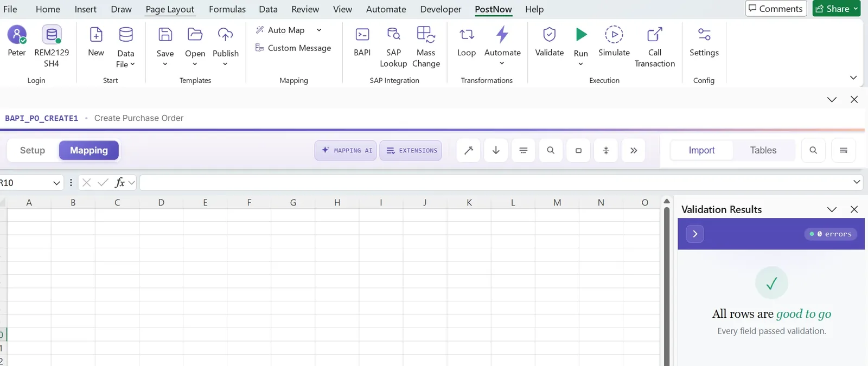Image resolution: width=868 pixels, height=366 pixels.
Task: Switch to the Insert tab
Action: click(85, 9)
